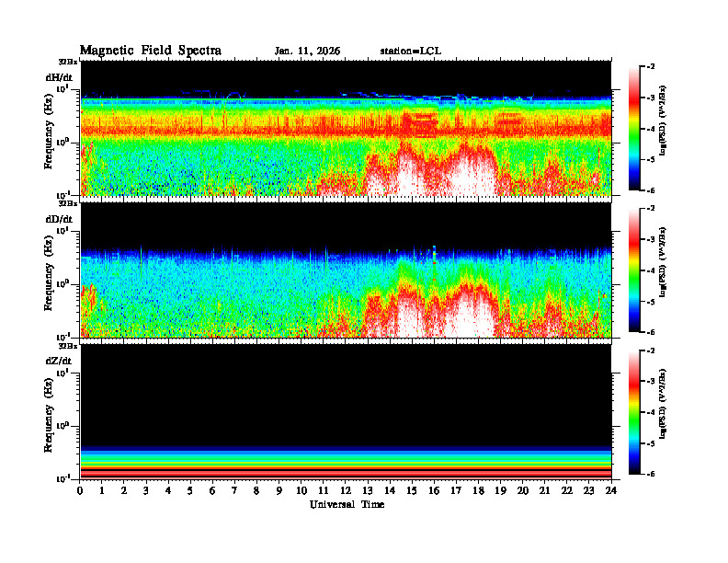Click the "-4" tick on dH/dt color bar
728x563 pixels.
tap(651, 129)
